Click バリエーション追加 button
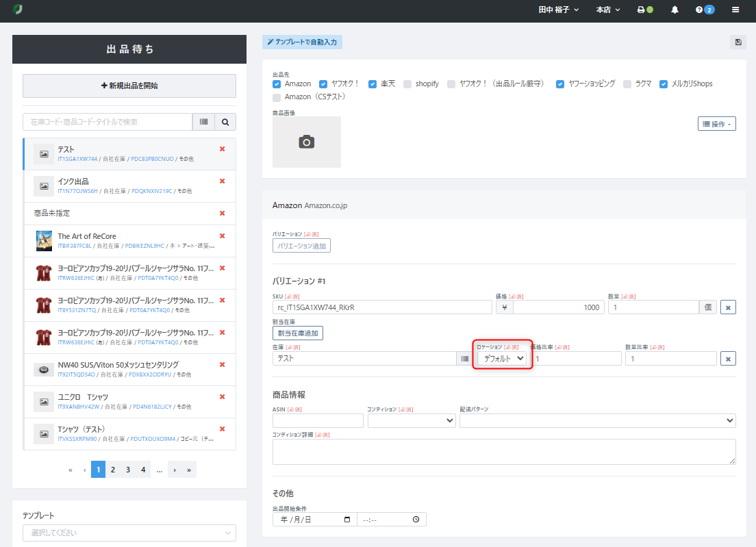The width and height of the screenshot is (756, 547). click(x=301, y=246)
